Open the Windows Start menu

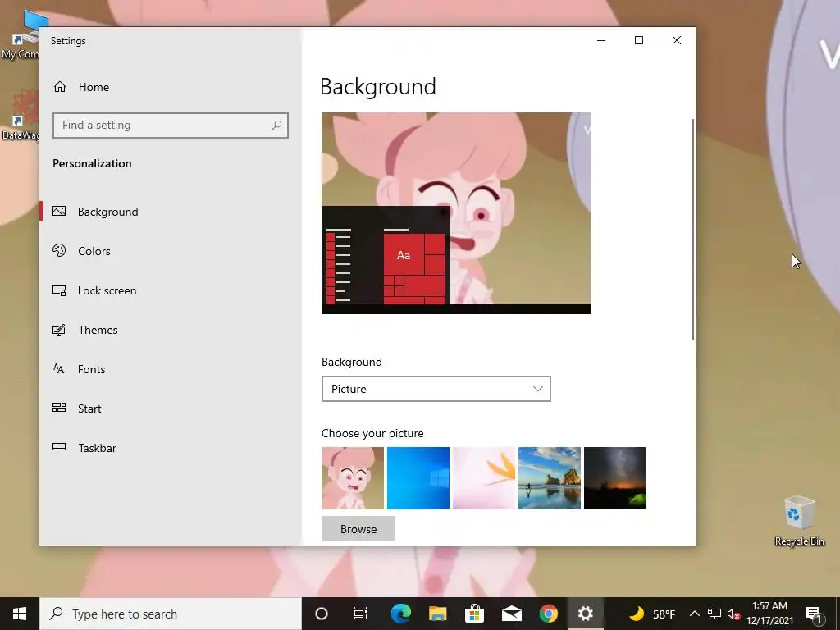point(20,614)
